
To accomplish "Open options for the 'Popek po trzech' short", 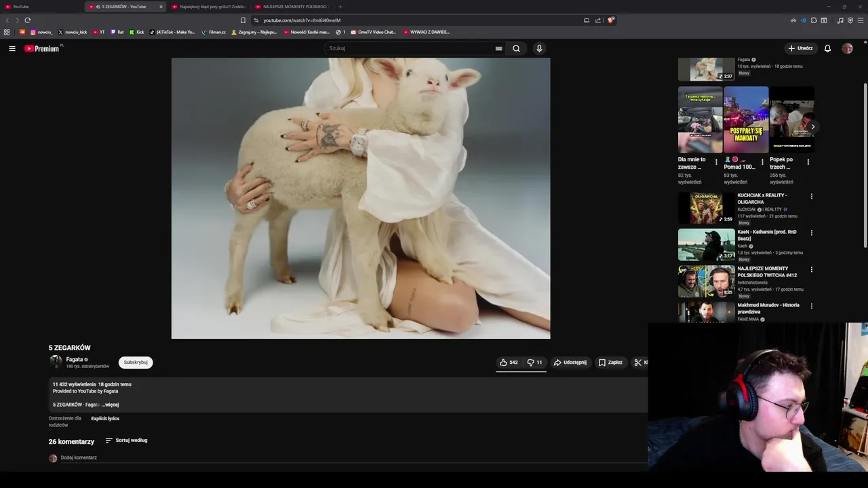I will pyautogui.click(x=808, y=162).
